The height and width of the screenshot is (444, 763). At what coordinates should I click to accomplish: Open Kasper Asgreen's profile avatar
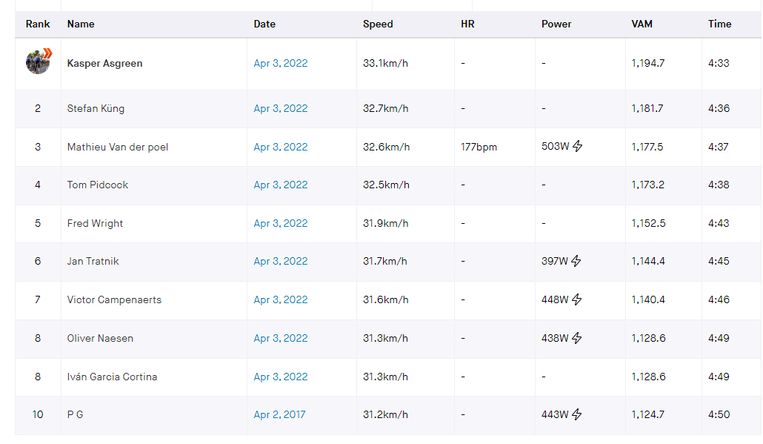pos(38,61)
